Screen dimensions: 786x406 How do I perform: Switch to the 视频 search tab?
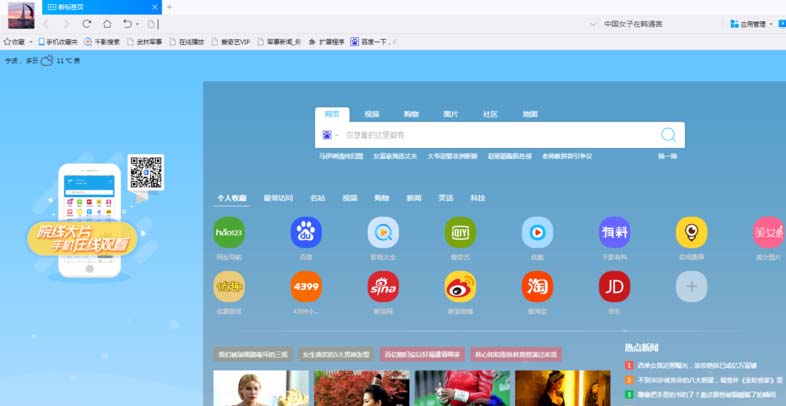[372, 114]
